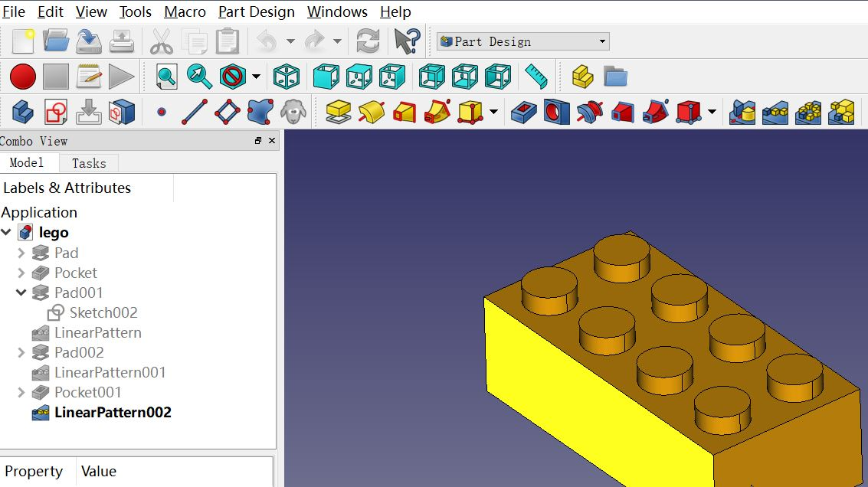Open the macros notepad icon

89,77
